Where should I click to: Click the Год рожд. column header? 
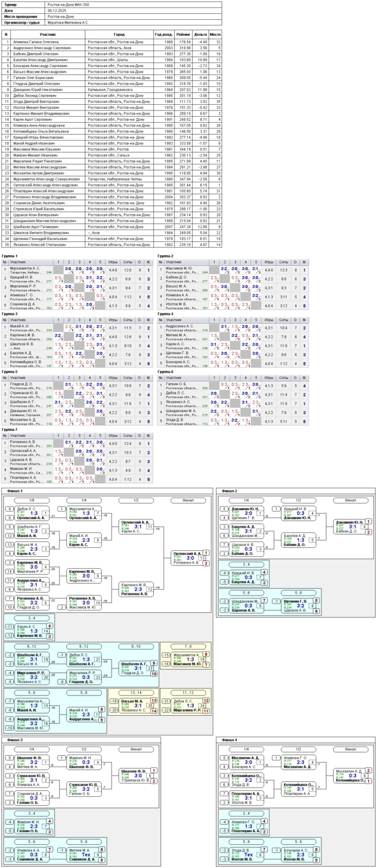[164, 35]
